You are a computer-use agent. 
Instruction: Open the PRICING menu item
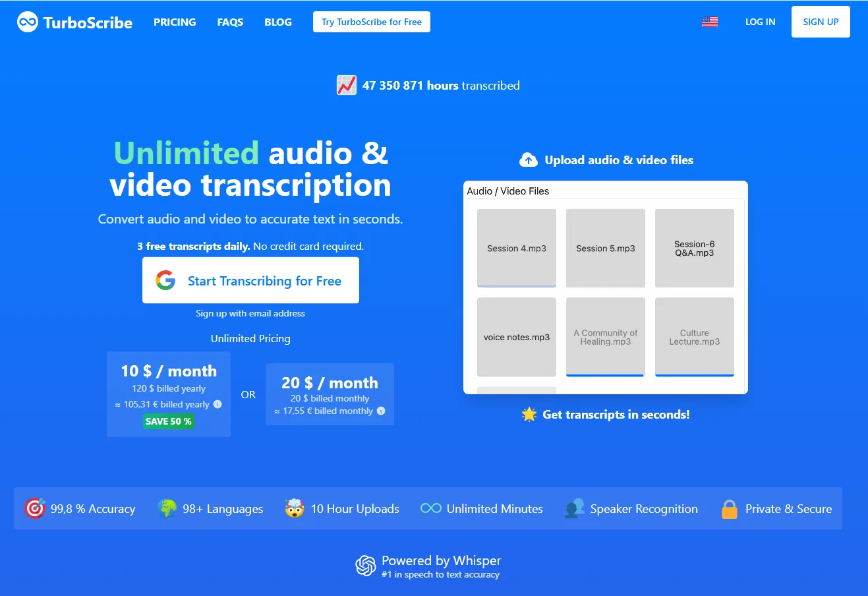tap(175, 22)
